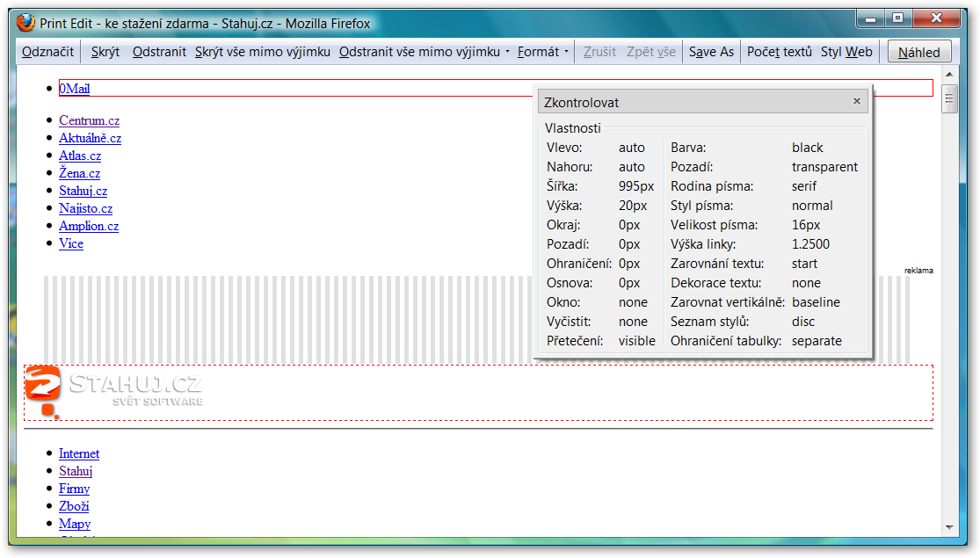The image size is (980, 558).
Task: Open the Žena.cz link
Action: [x=79, y=173]
